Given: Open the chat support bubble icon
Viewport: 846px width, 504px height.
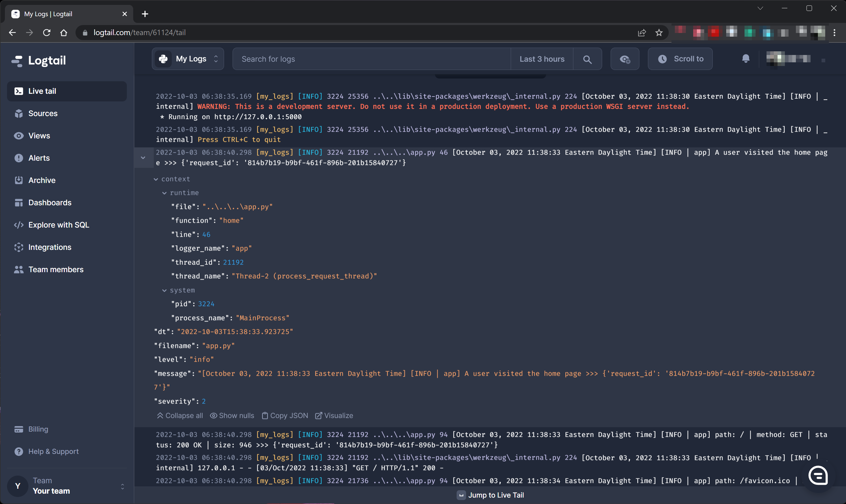Looking at the screenshot, I should pos(818,476).
